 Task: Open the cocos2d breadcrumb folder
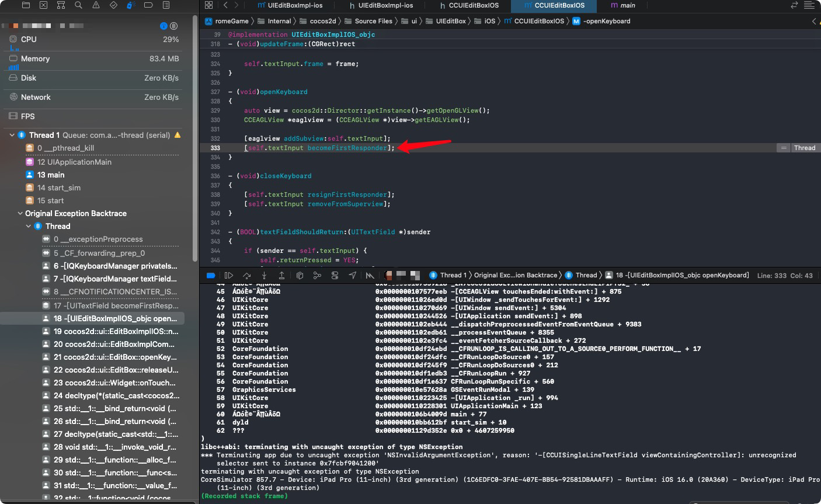[317, 21]
